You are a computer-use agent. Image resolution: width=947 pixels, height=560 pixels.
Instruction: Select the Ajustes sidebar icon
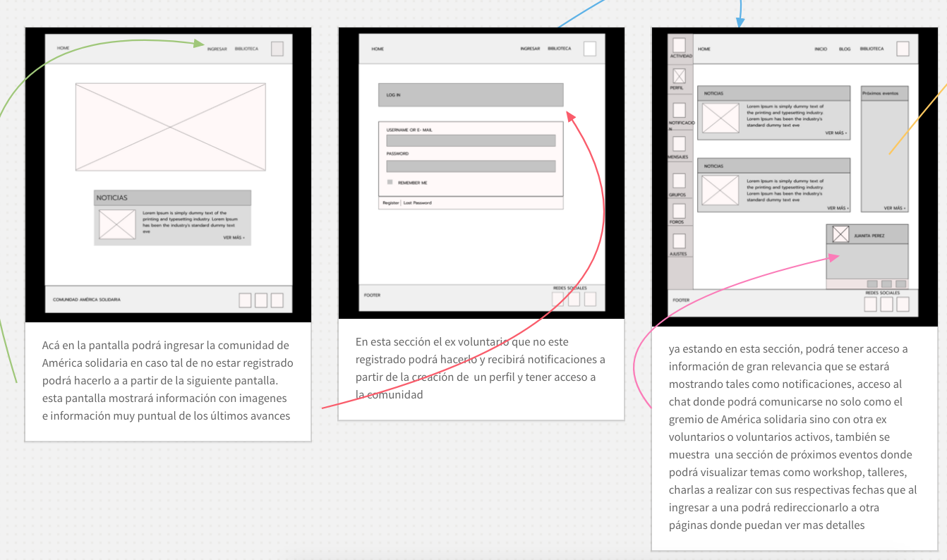tap(679, 241)
